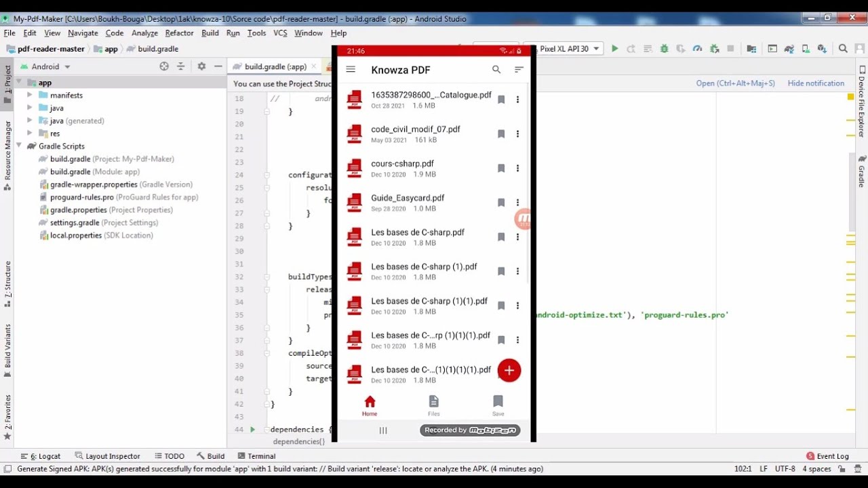Image resolution: width=868 pixels, height=488 pixels.
Task: Expand the manifests folder
Action: point(29,96)
